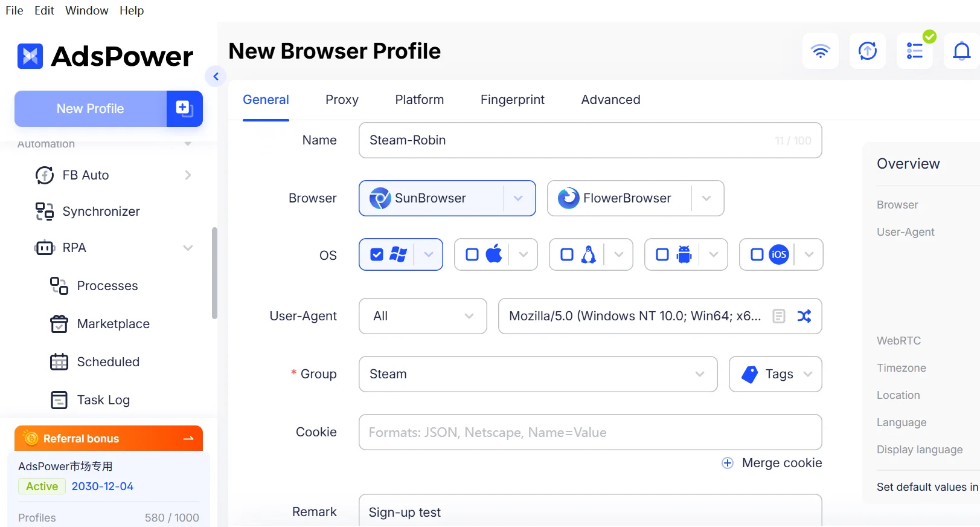Open the Tags dropdown
The image size is (980, 527).
coord(775,374)
